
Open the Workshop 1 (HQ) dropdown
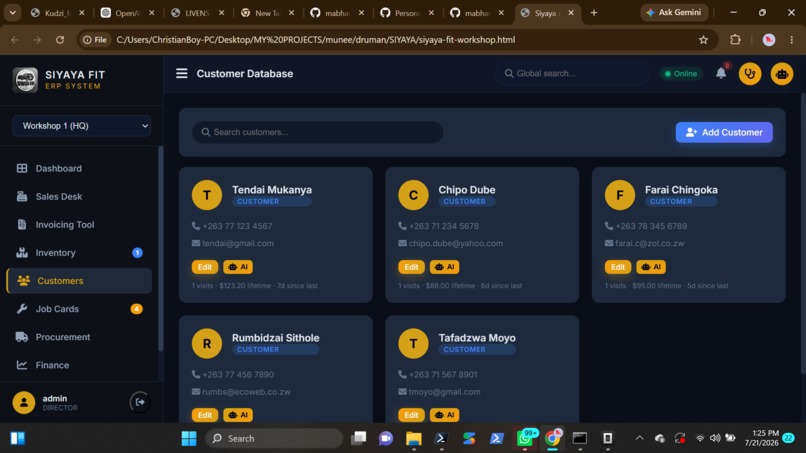coord(81,126)
